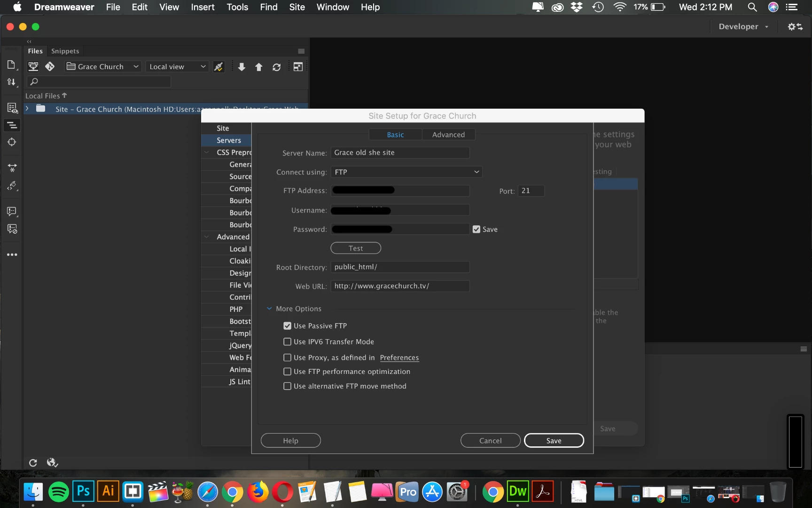
Task: Open Adobe Acrobat from the dock
Action: coord(543,492)
